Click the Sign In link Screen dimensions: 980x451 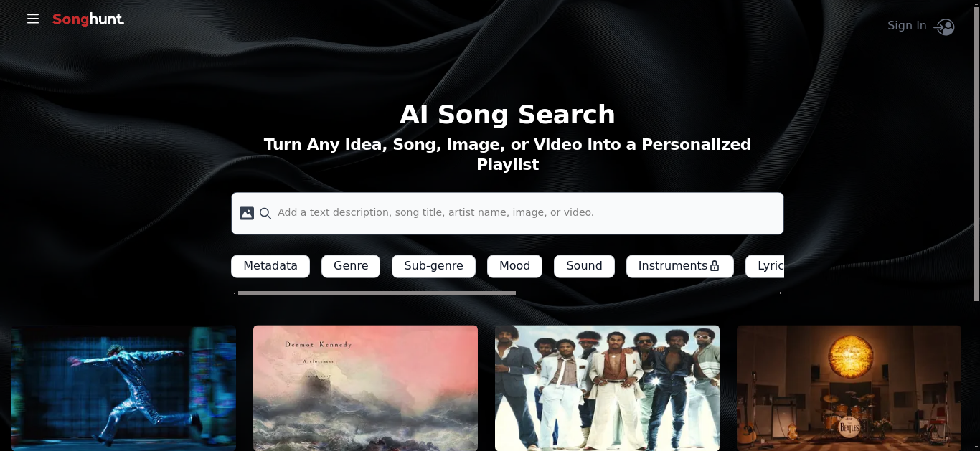coord(907,26)
